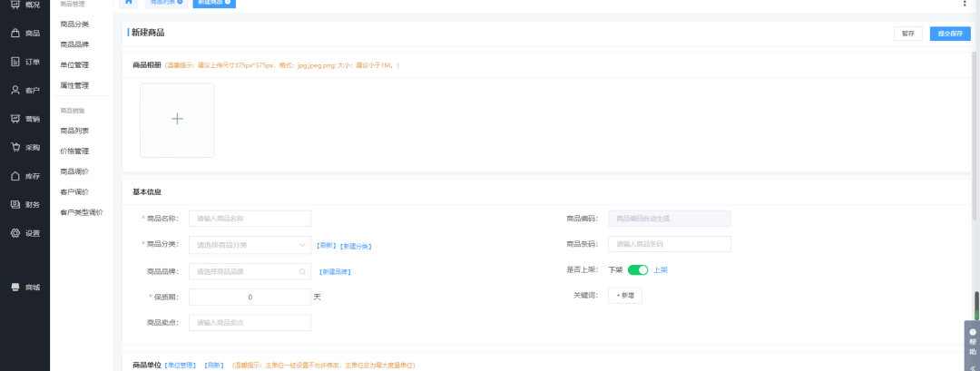Viewport: 980px width, 371px height.
Task: Focus the 商品名称 input field
Action: [250, 219]
